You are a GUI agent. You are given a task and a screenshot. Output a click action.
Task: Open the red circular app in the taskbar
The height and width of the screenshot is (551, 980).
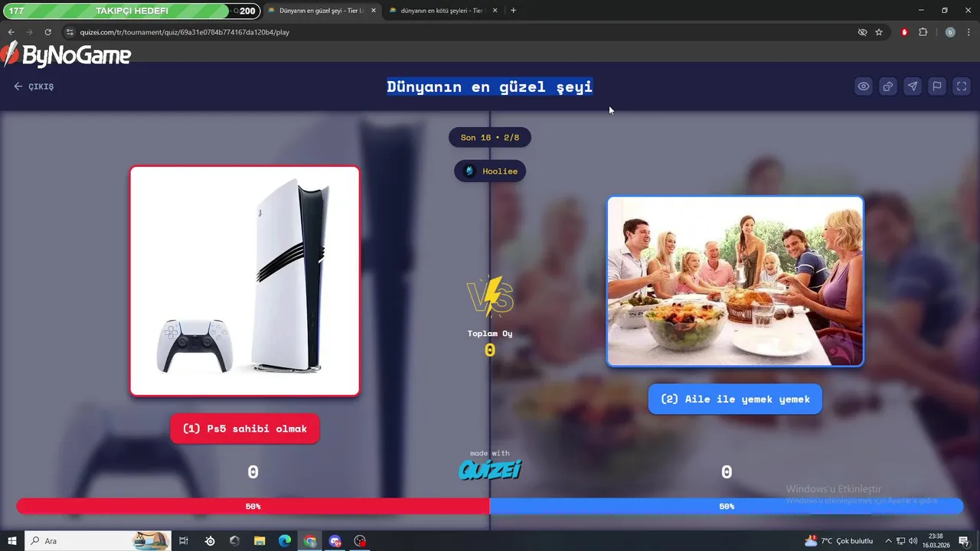click(360, 541)
